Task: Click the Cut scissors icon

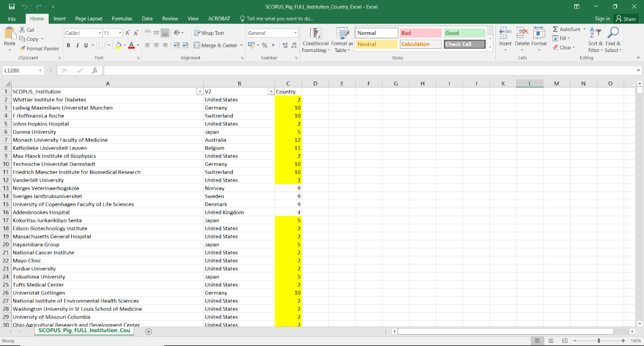Action: pos(23,30)
